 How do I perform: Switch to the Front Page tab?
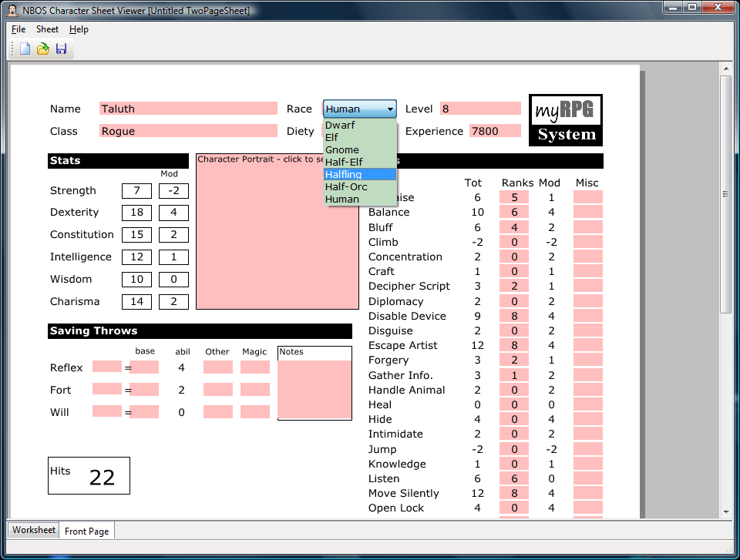[x=86, y=531]
